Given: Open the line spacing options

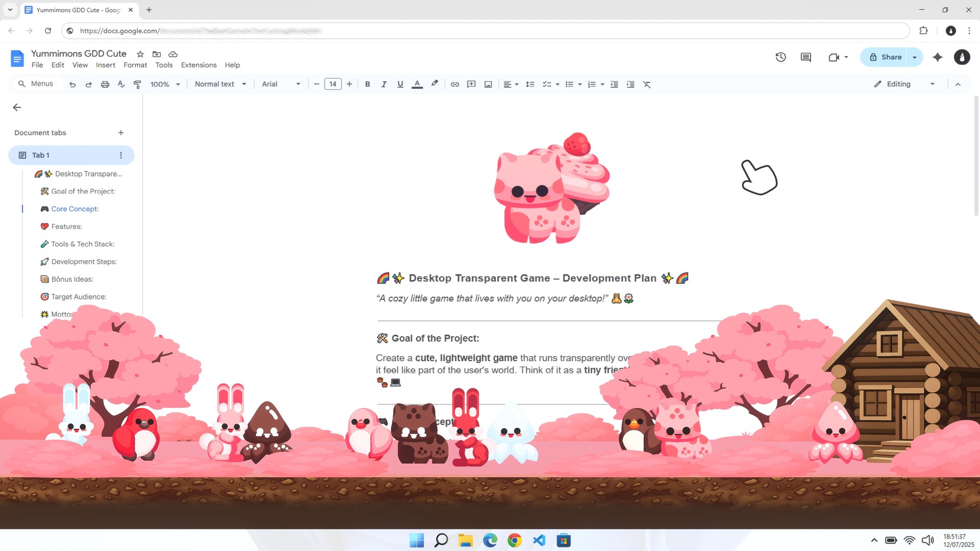Looking at the screenshot, I should (530, 84).
